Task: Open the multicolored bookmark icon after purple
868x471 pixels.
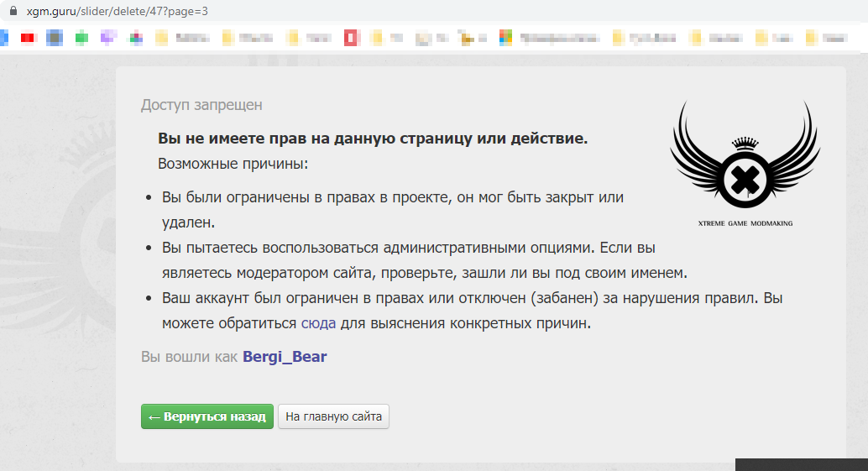Action: (x=135, y=38)
